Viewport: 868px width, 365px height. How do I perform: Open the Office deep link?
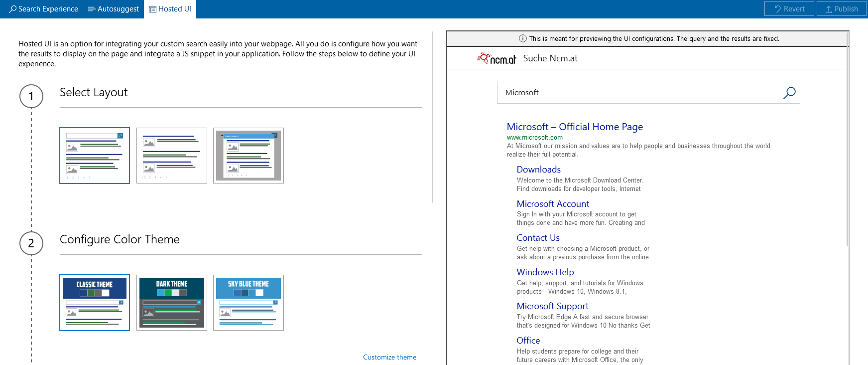click(x=528, y=341)
